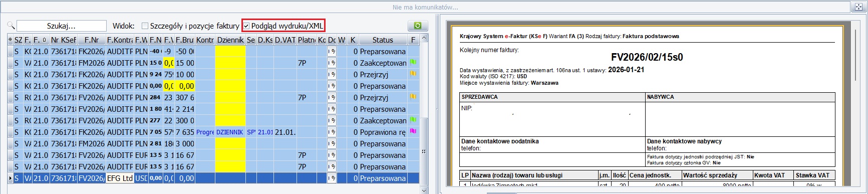Image resolution: width=868 pixels, height=194 pixels.
Task: Sort by the Status column header
Action: click(383, 40)
